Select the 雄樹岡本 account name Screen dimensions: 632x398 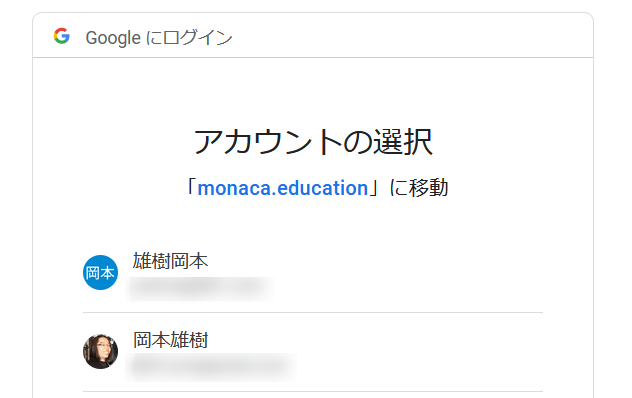[x=170, y=261]
